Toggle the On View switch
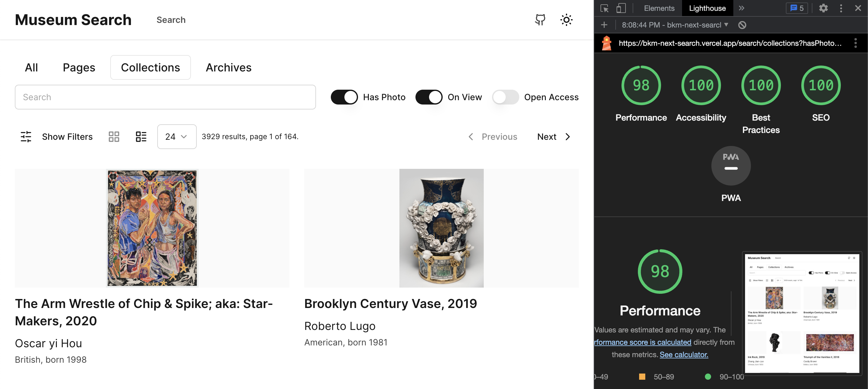 [x=429, y=97]
